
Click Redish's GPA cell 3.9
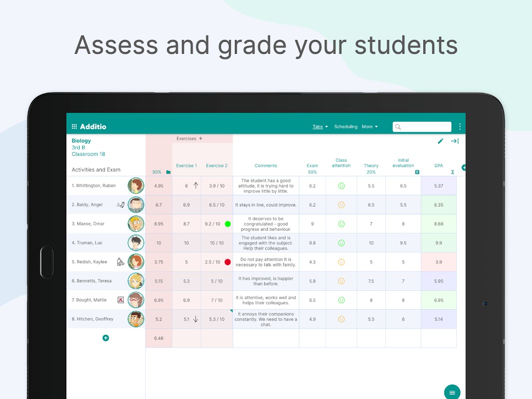coord(439,262)
